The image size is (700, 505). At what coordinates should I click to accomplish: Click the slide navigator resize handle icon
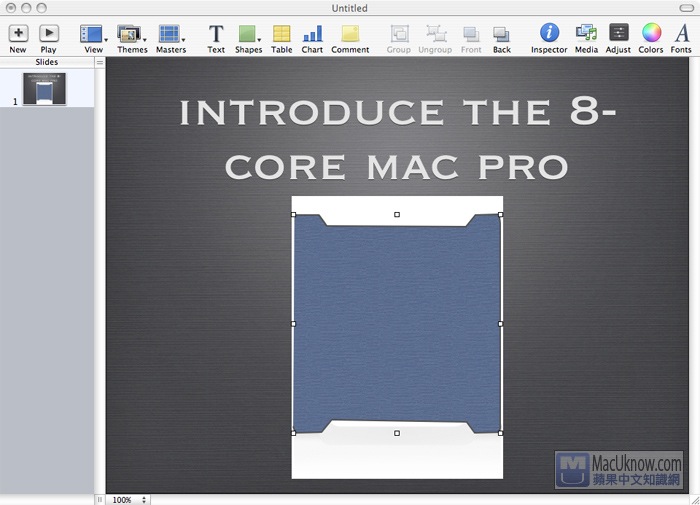pyautogui.click(x=100, y=63)
